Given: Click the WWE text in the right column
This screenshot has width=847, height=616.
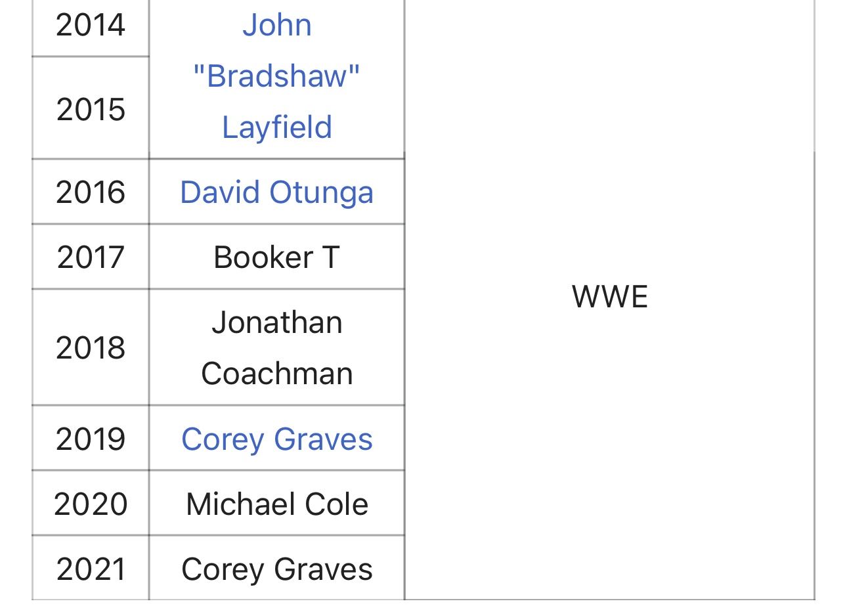Looking at the screenshot, I should pyautogui.click(x=610, y=297).
